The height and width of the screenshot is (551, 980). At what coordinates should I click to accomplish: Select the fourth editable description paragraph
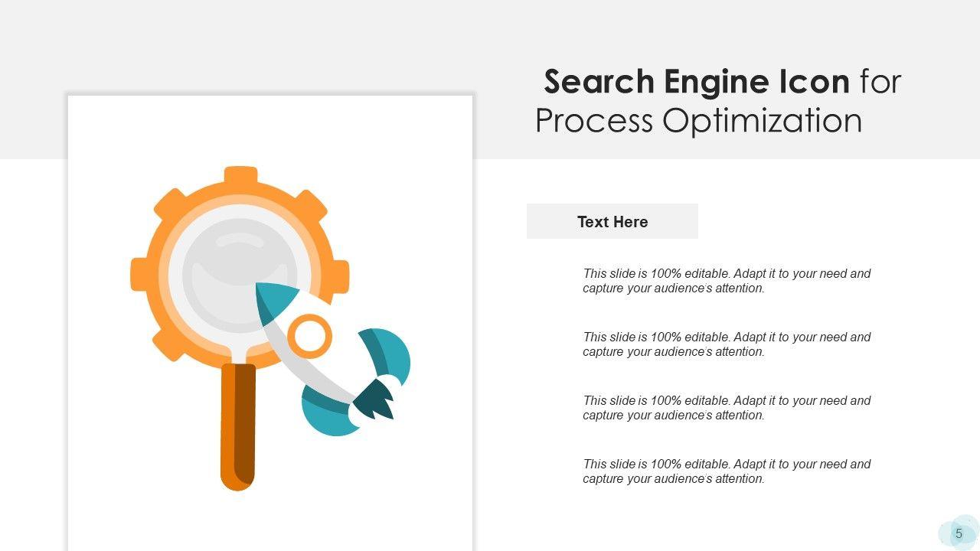pyautogui.click(x=727, y=471)
